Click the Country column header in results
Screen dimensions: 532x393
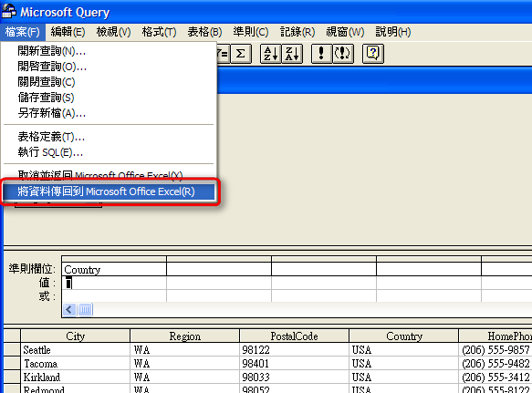(403, 336)
